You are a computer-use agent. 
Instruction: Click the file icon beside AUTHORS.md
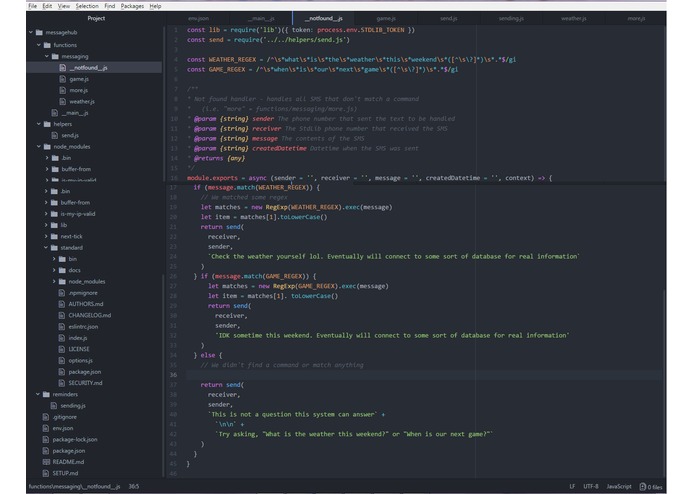(62, 304)
